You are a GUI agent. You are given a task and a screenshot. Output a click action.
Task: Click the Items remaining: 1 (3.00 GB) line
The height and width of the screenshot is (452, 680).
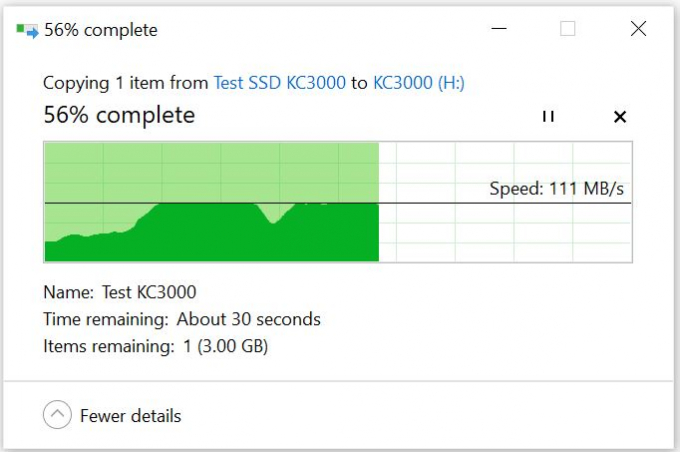pyautogui.click(x=156, y=346)
